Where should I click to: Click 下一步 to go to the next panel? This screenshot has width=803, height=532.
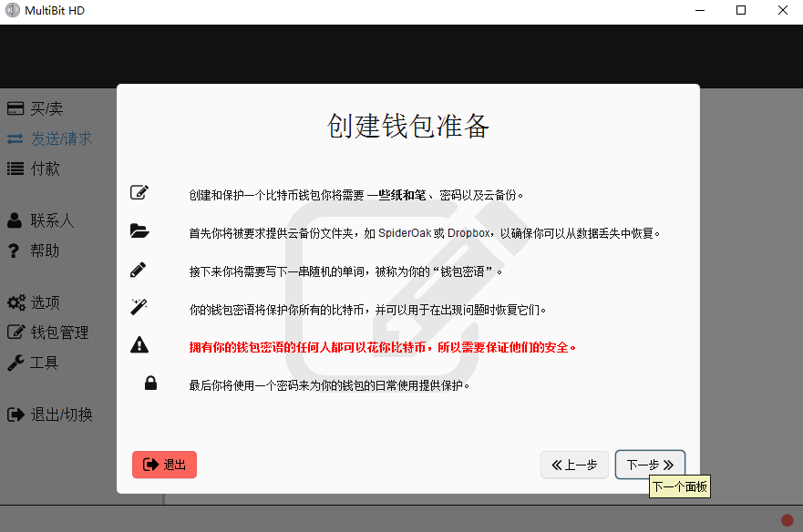[649, 465]
